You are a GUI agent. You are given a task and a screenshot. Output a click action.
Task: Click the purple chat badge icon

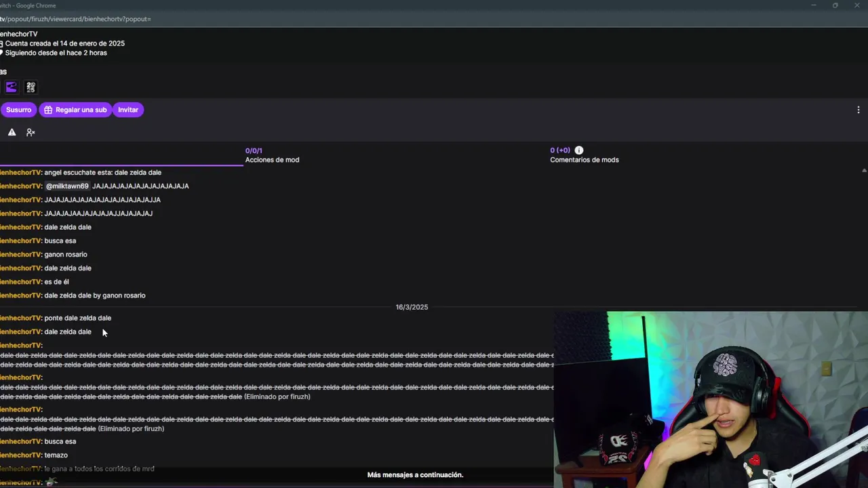coord(11,87)
